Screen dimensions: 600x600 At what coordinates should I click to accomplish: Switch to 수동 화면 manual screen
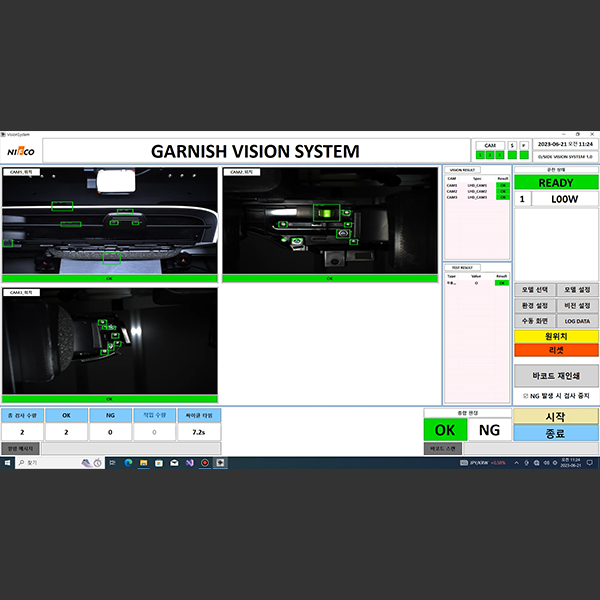(534, 321)
